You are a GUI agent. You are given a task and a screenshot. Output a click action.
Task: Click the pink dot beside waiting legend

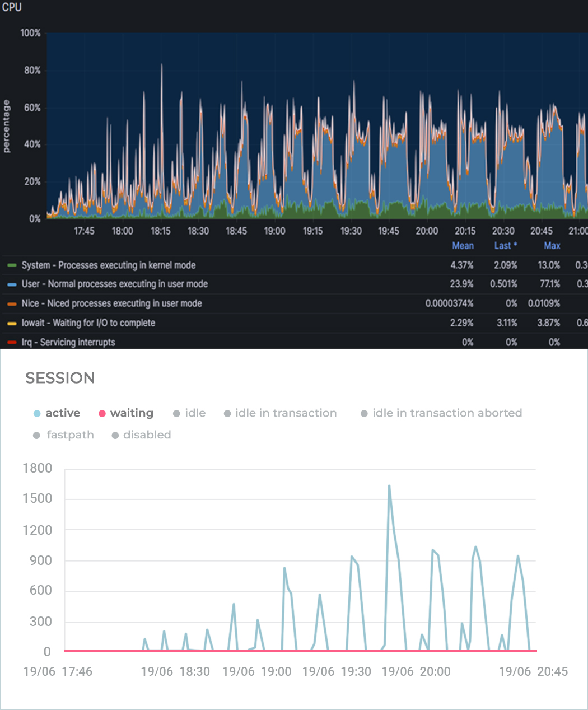(x=102, y=414)
